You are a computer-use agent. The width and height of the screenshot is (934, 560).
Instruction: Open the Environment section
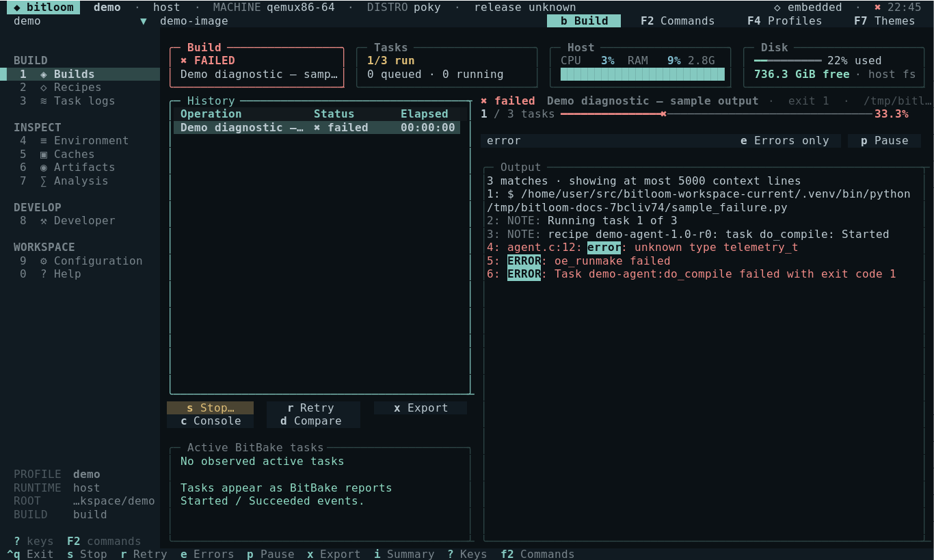click(80, 141)
